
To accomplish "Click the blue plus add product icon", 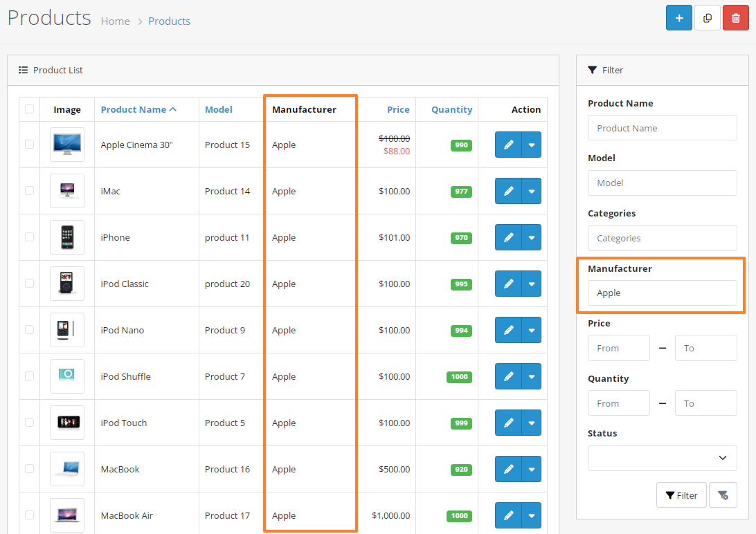I will click(x=679, y=18).
